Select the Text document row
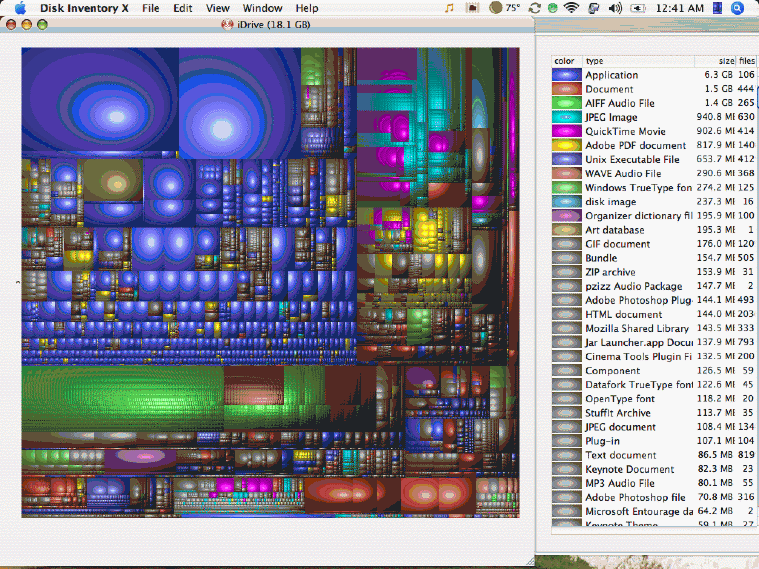 (x=653, y=455)
